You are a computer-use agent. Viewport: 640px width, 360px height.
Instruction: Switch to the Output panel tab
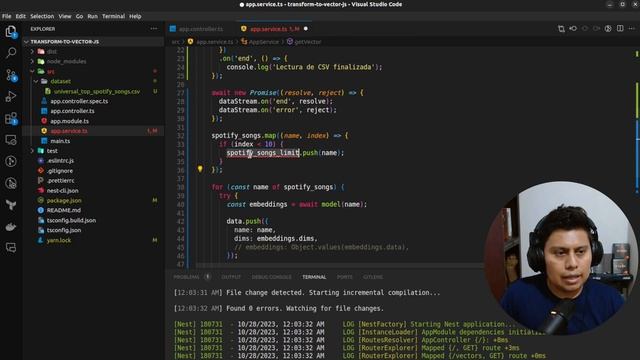(x=231, y=277)
